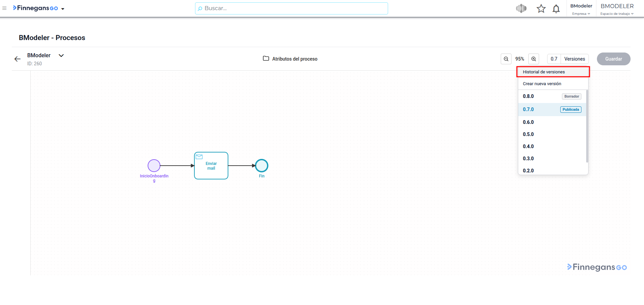Viewport: 644px width, 305px height.
Task: Select version 0.3.0
Action: pyautogui.click(x=552, y=159)
